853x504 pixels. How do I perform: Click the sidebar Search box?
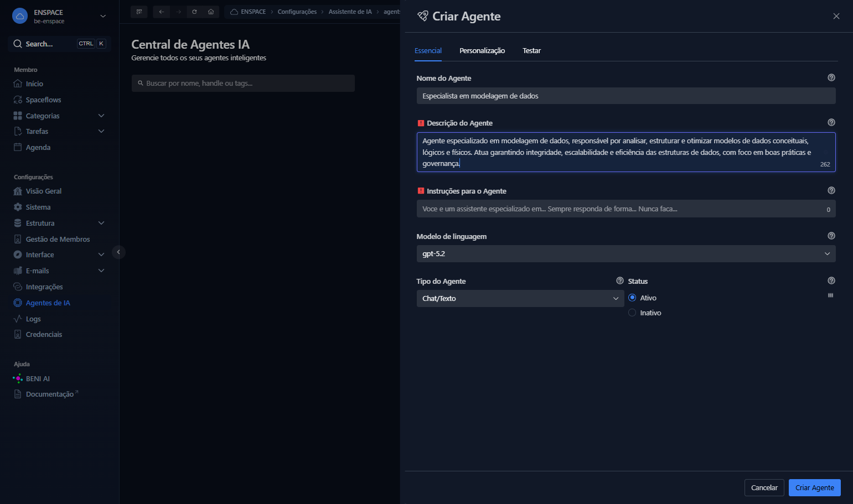(x=59, y=44)
